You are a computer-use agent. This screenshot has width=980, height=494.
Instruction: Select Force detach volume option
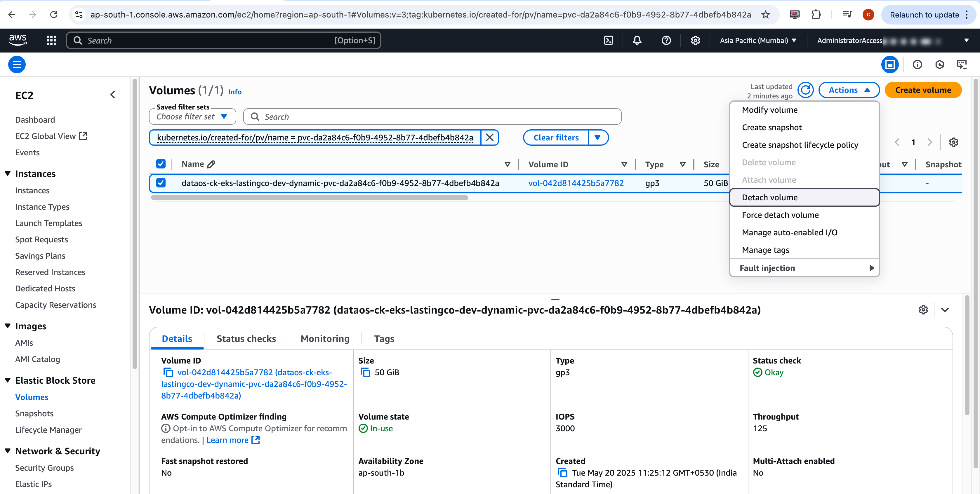(x=804, y=215)
